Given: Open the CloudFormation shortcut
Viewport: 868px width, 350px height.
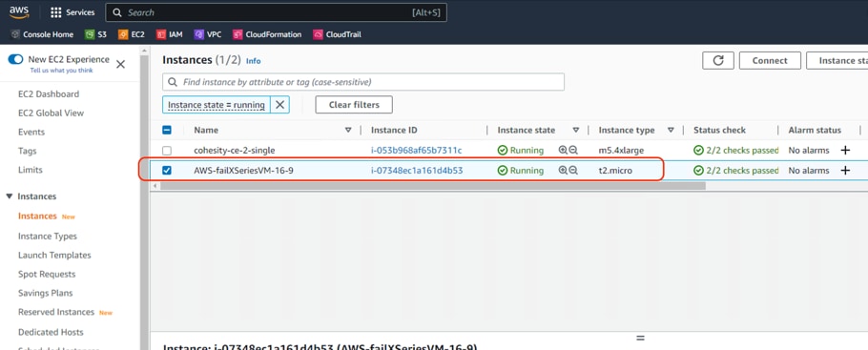Looking at the screenshot, I should 267,34.
